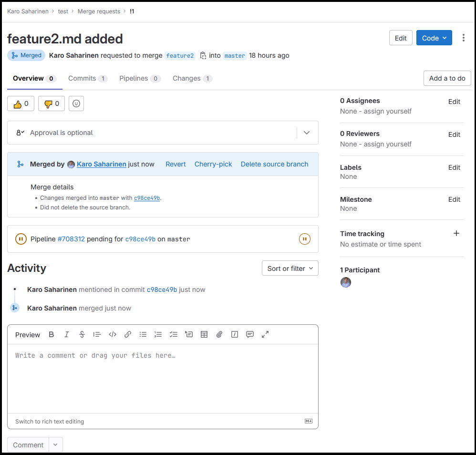
Task: Add a task list via checklist icon
Action: 174,335
